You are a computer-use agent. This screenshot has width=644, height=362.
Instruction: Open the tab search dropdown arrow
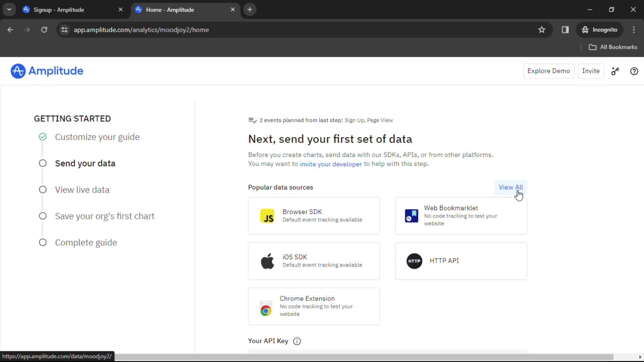(x=9, y=10)
